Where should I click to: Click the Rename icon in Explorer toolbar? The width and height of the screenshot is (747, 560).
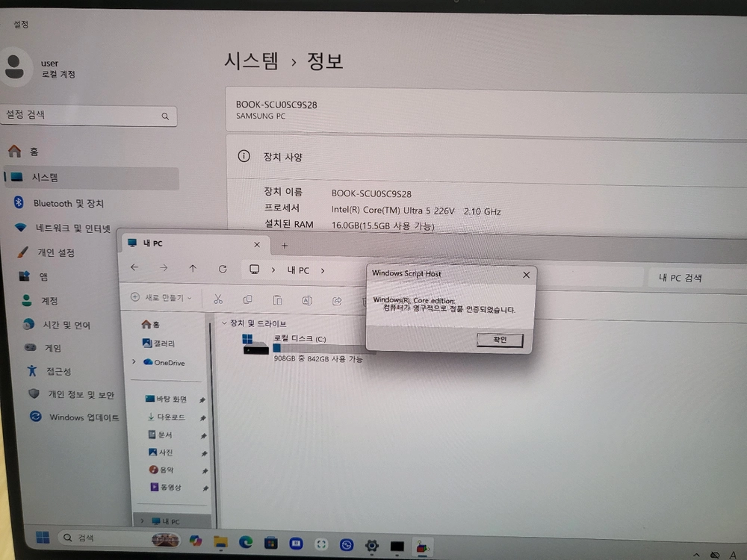[x=307, y=300]
